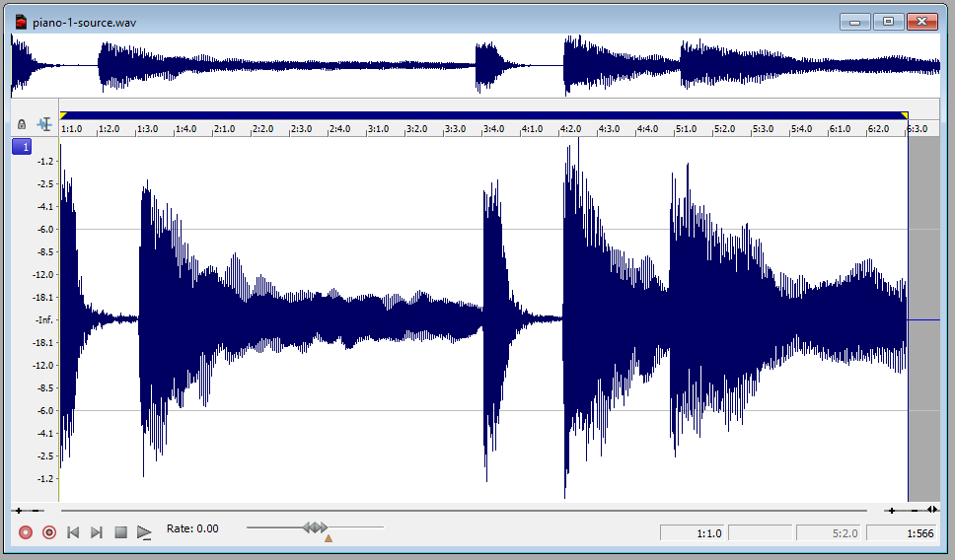
Task: Toggle channel 1 enable button
Action: click(21, 147)
